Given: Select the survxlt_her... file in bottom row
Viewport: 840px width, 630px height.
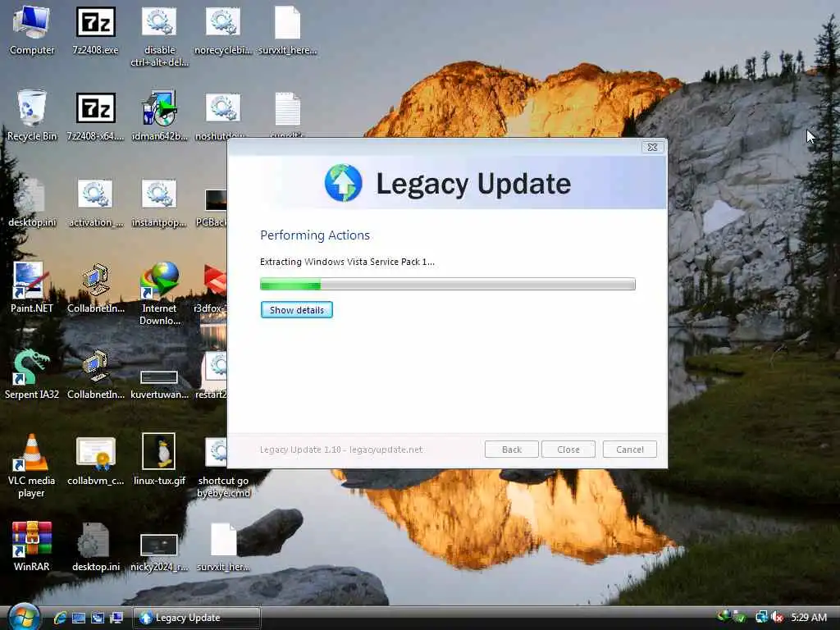Looking at the screenshot, I should point(223,546).
